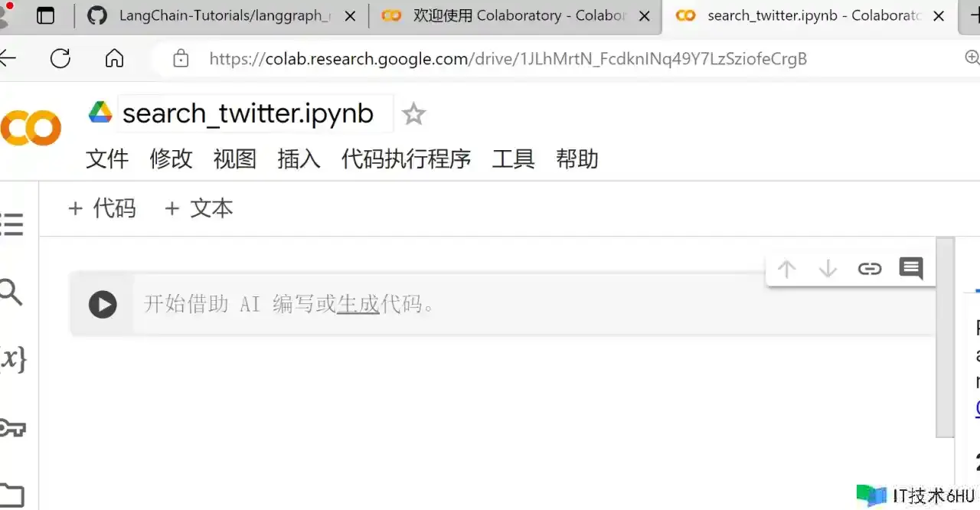Open the 文件 menu
This screenshot has width=980, height=510.
pyautogui.click(x=107, y=159)
